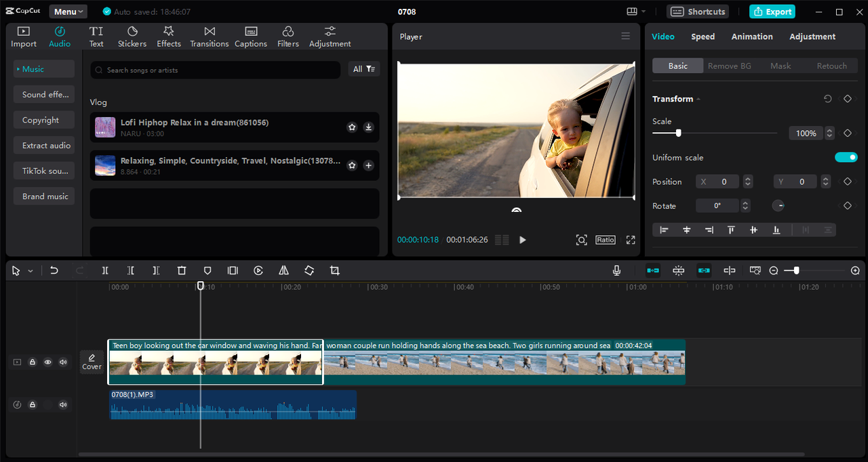Open the Retouch sub-tab
The height and width of the screenshot is (462, 868).
click(x=832, y=66)
